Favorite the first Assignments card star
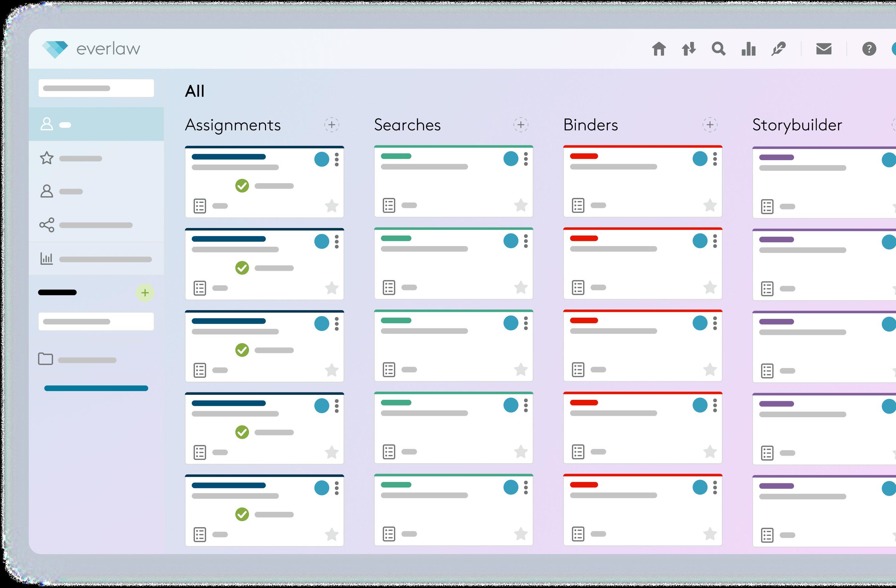The width and height of the screenshot is (896, 588). click(x=332, y=206)
